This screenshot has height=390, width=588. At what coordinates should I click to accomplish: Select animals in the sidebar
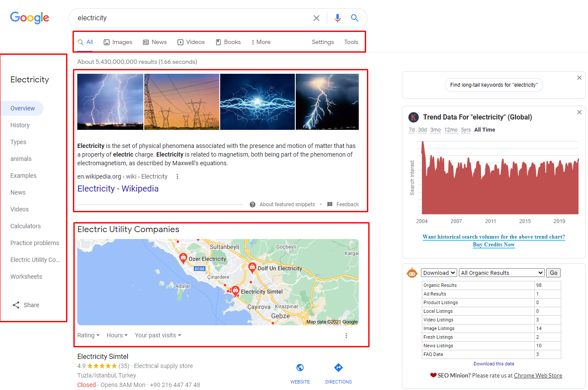pyautogui.click(x=21, y=159)
